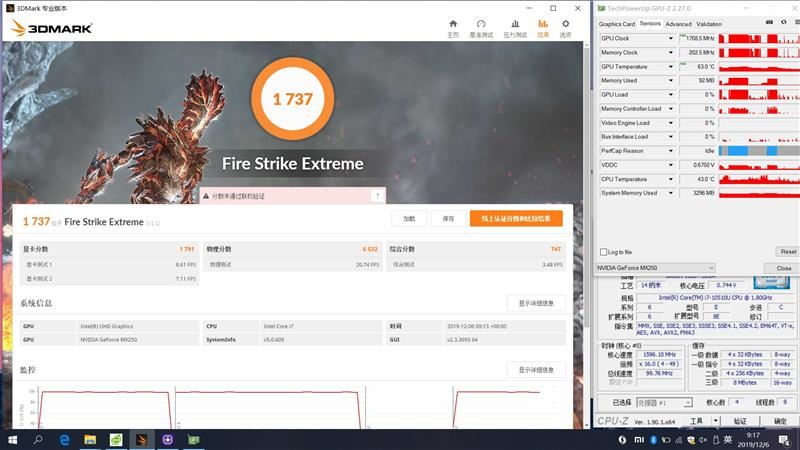
Task: Show monitoring details button
Action: coord(536,370)
